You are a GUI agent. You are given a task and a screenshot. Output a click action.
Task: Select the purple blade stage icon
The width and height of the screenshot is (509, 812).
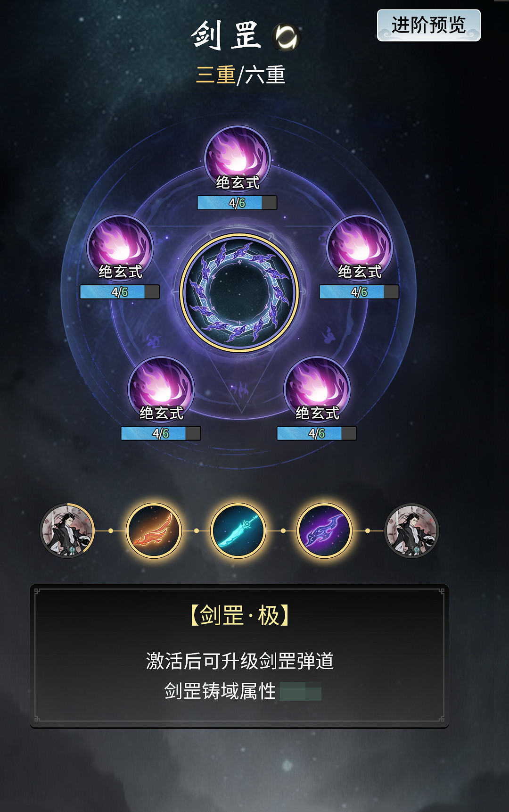tap(324, 530)
